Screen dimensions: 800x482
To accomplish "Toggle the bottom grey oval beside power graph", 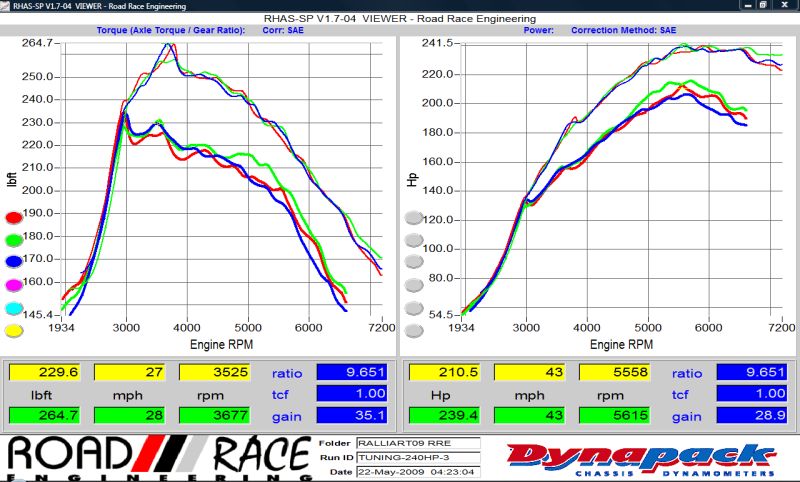I will tap(414, 332).
